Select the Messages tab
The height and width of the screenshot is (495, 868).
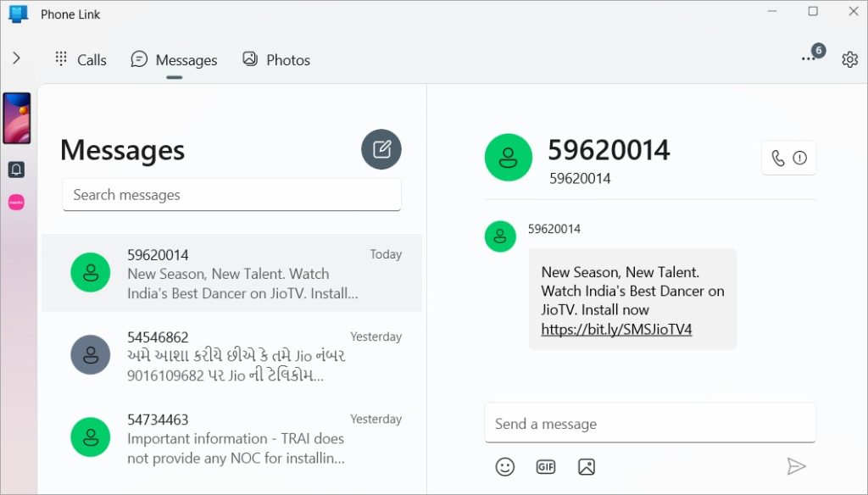pyautogui.click(x=174, y=59)
